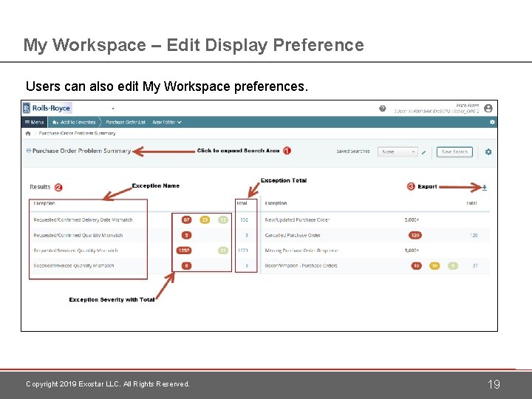
Task: Click yellow 10 badge in Reconfirmation row
Action: pyautogui.click(x=434, y=266)
